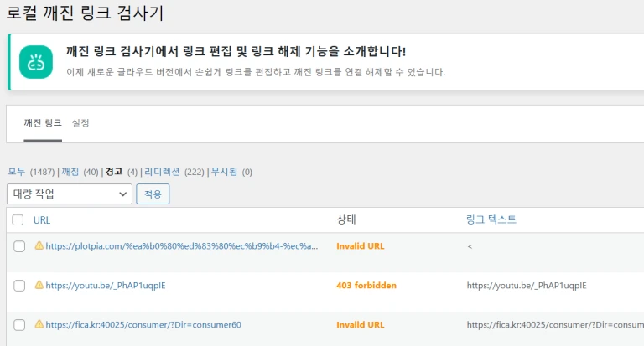Sort by the 링크 텍스트 column header
644x346 pixels.
point(491,219)
